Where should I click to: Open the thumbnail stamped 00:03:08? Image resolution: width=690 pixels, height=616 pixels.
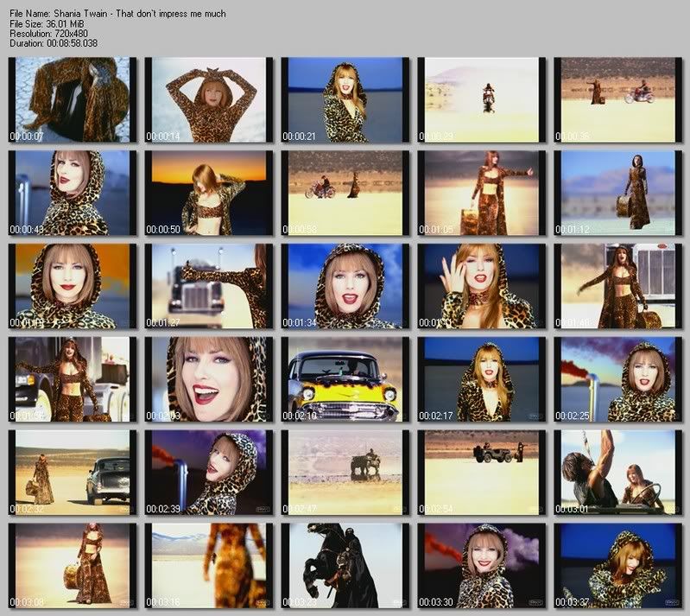tap(73, 566)
